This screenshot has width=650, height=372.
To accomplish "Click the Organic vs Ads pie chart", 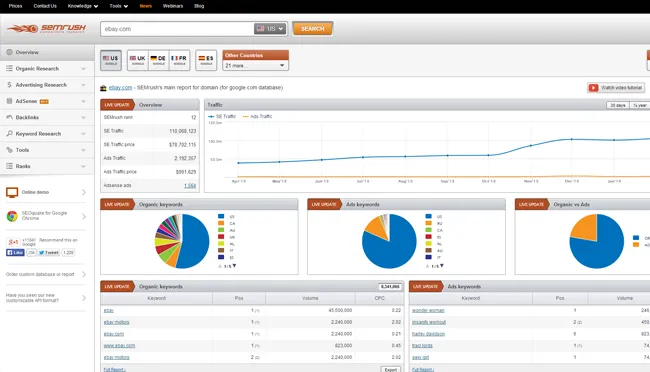I will coord(597,241).
